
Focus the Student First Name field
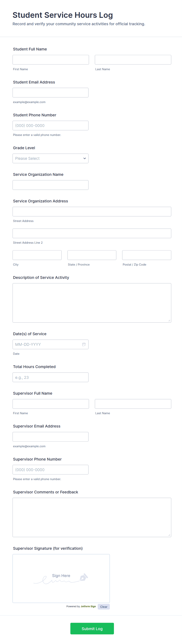click(51, 60)
